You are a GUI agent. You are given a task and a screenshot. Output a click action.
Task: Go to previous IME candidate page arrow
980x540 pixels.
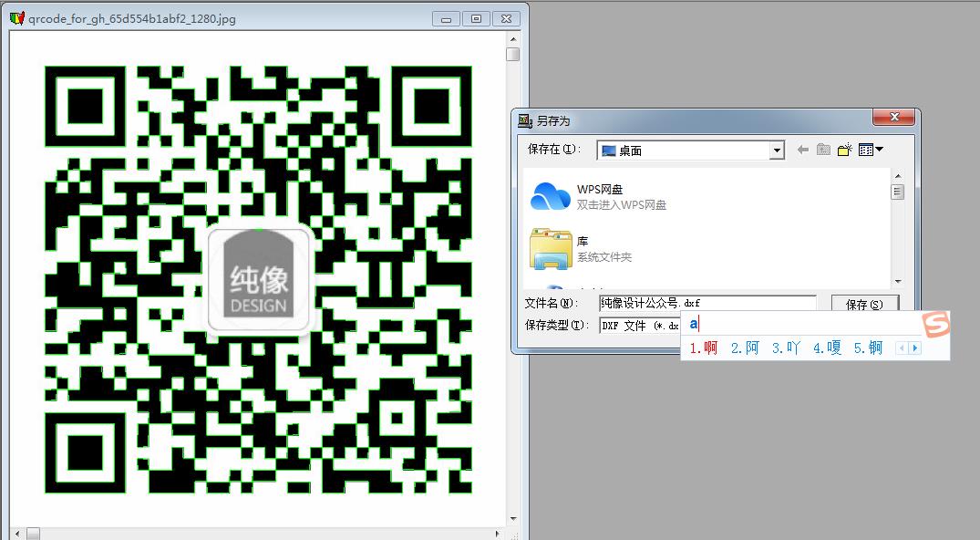click(902, 348)
